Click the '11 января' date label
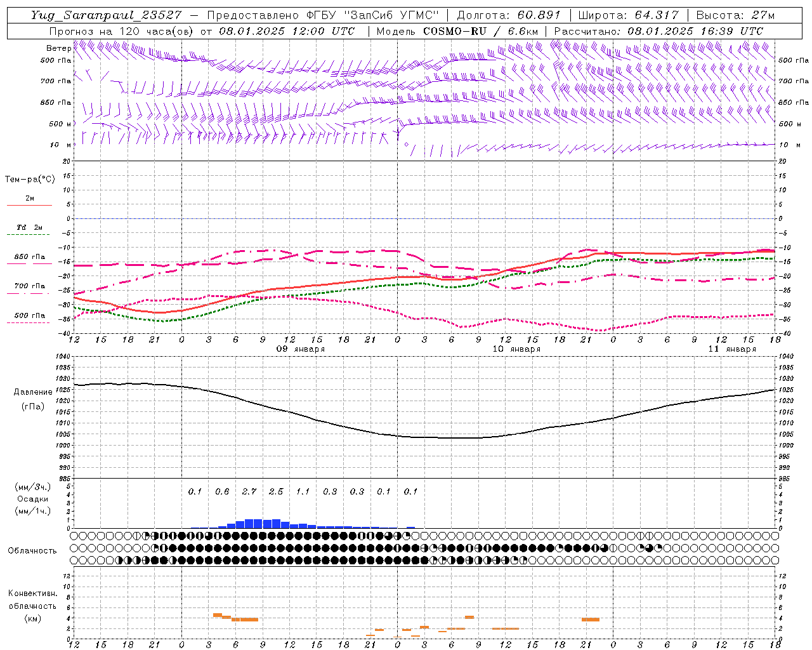This screenshot has width=812, height=650. click(x=732, y=349)
